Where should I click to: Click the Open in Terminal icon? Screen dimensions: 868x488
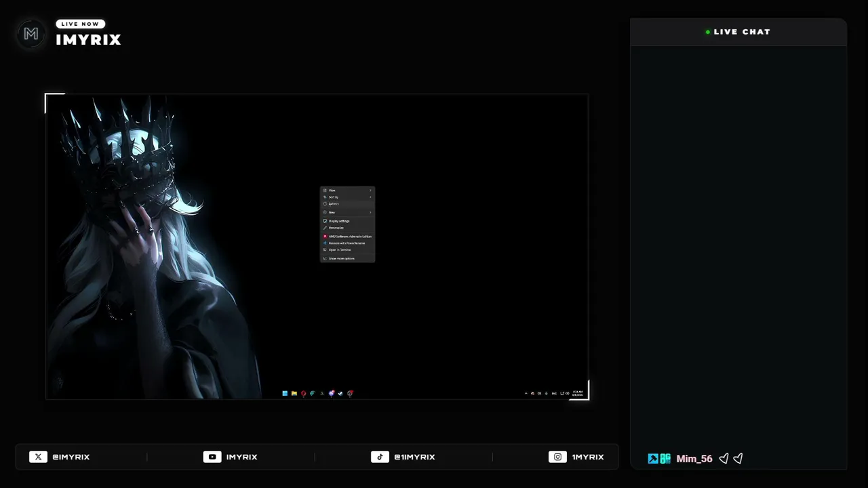325,250
